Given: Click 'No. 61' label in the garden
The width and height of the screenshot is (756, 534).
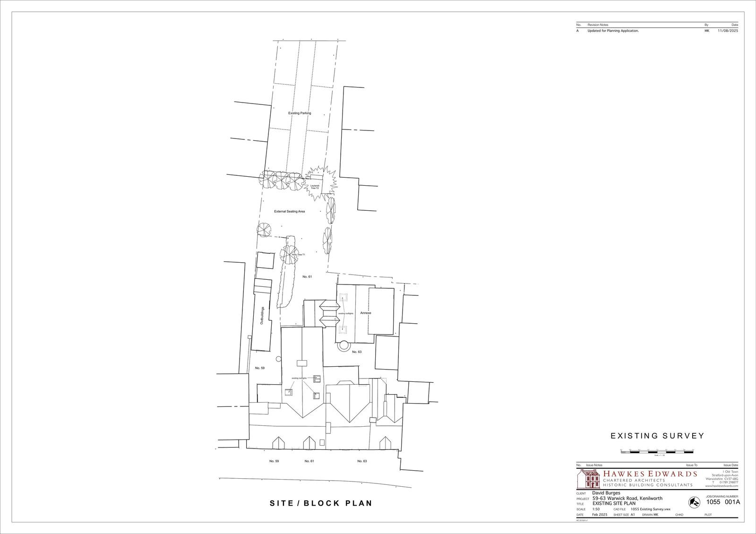Looking at the screenshot, I should (x=307, y=276).
